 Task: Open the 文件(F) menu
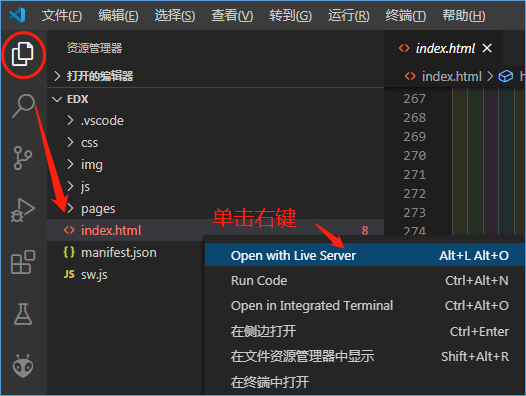click(62, 15)
